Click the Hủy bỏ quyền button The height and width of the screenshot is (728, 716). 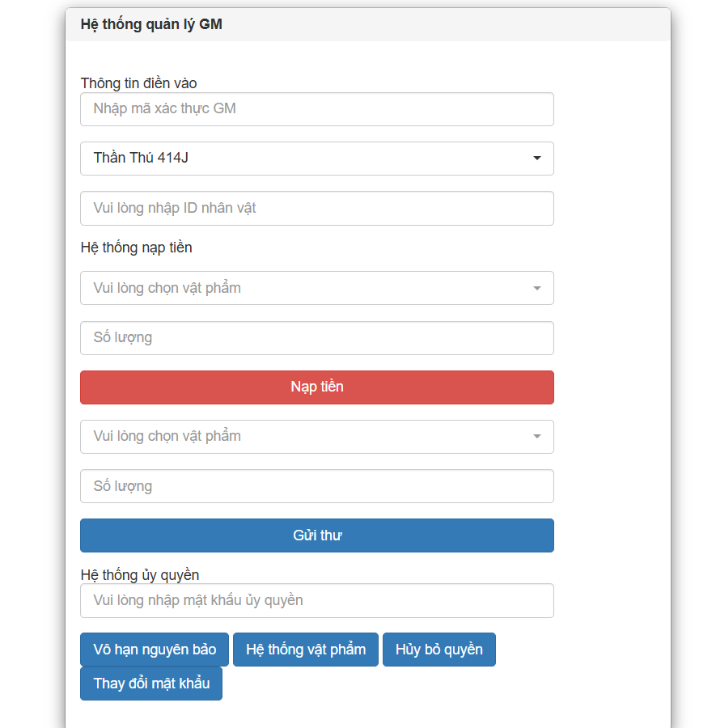438,650
